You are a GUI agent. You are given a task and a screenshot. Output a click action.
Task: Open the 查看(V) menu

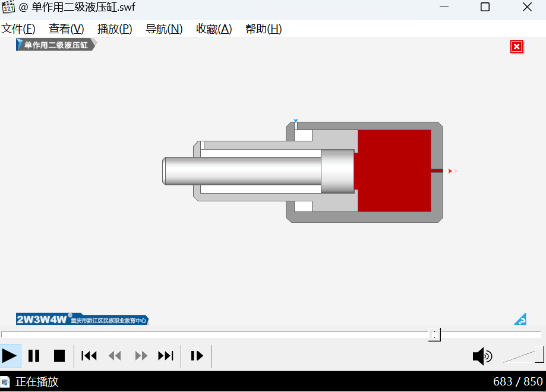pos(67,29)
